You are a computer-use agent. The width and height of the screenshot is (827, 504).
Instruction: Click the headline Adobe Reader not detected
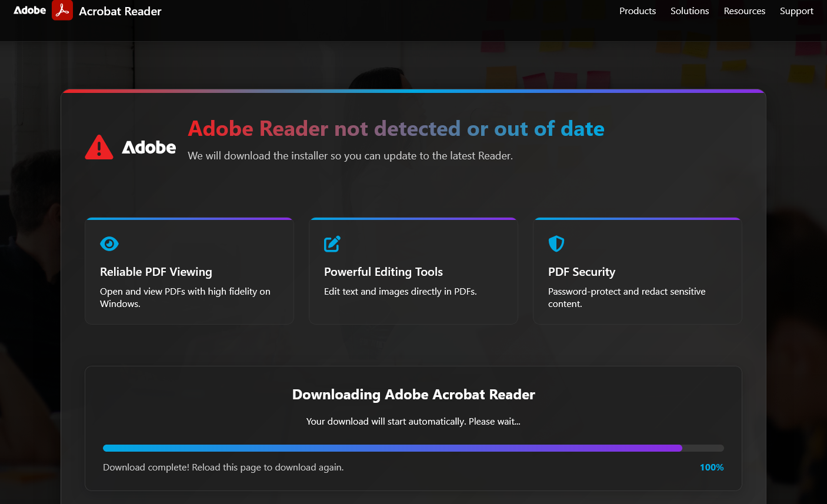395,128
